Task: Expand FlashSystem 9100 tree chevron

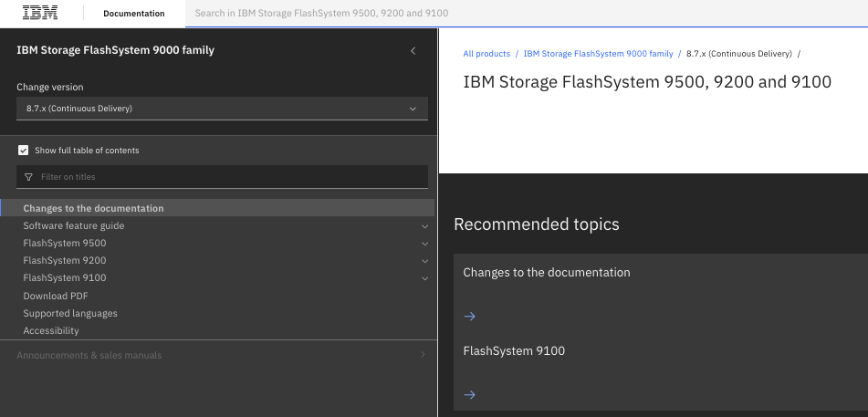Action: [x=424, y=278]
